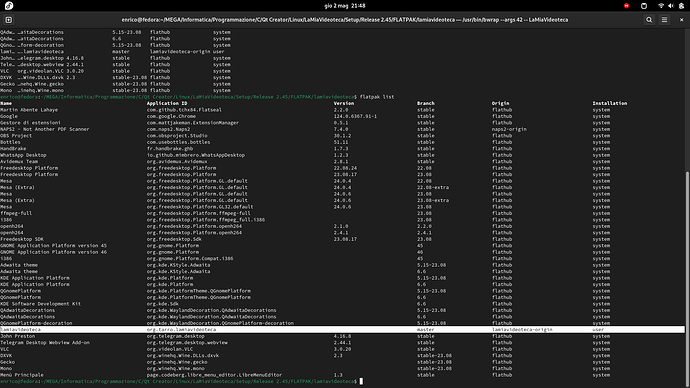This screenshot has width=690, height=388.
Task: Open the Fedora activities logo in top bar
Action: pyautogui.click(x=8, y=6)
